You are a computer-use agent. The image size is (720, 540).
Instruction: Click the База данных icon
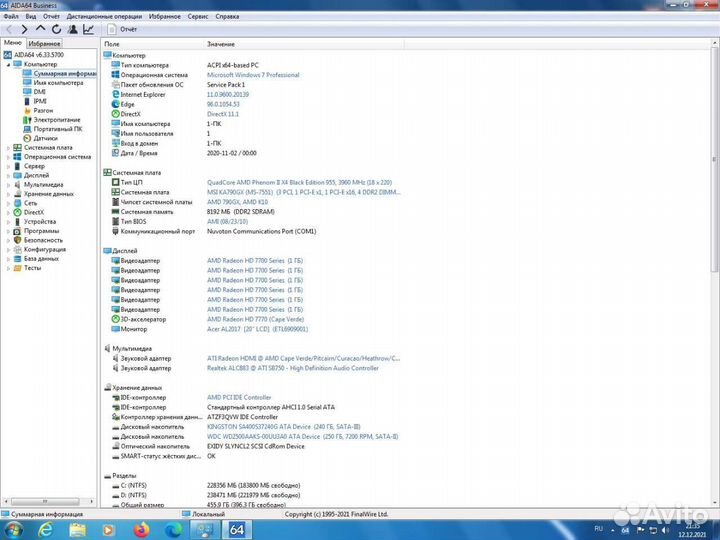pyautogui.click(x=17, y=259)
